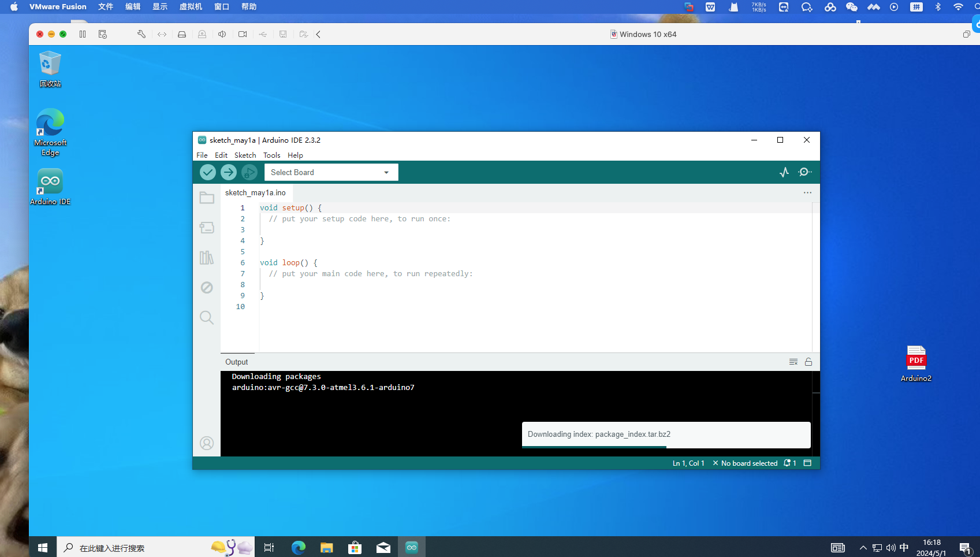Select the Microsoft Edge desktop shortcut

pos(50,132)
